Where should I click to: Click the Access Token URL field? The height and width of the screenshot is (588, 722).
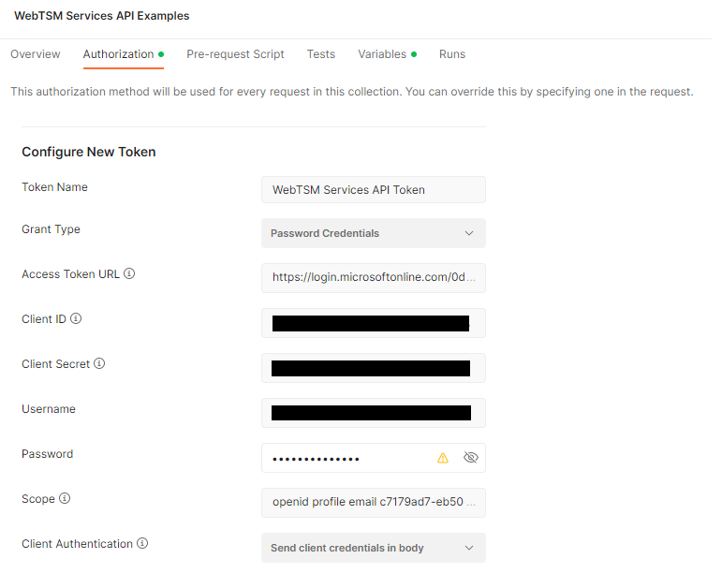[x=373, y=278]
